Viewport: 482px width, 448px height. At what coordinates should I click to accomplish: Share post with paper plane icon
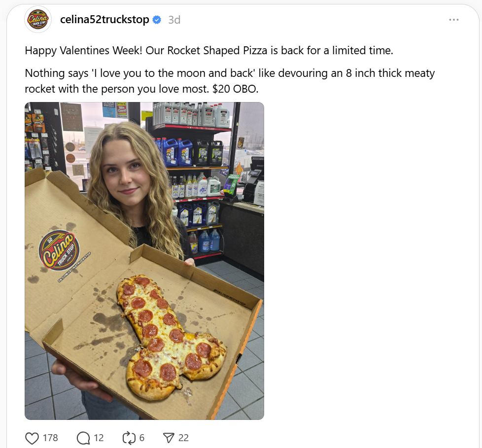pos(169,438)
